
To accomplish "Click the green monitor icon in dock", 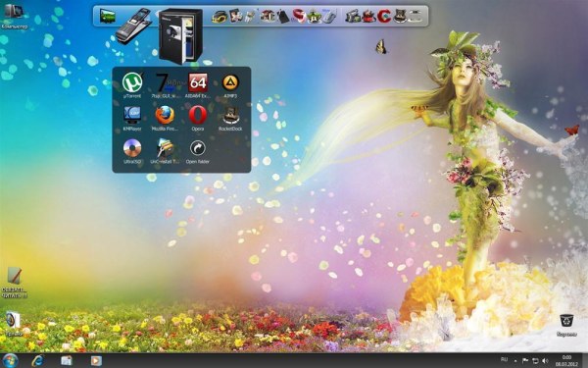I will (x=107, y=16).
